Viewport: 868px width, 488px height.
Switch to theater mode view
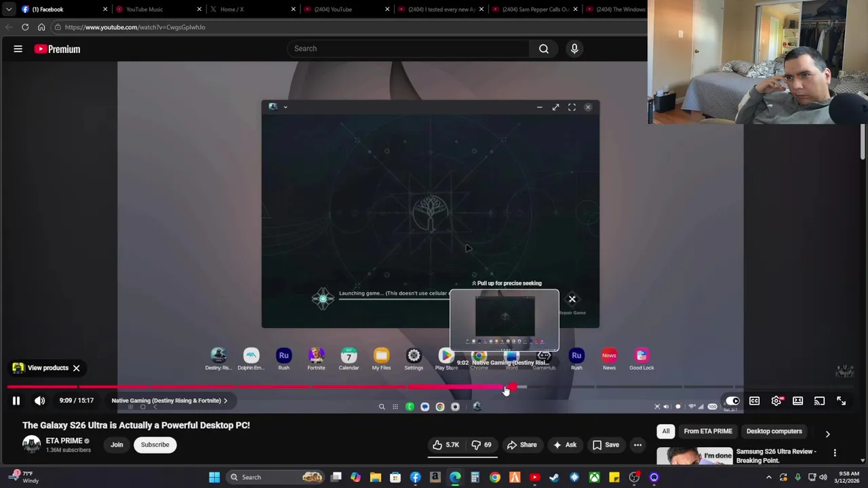tap(798, 401)
